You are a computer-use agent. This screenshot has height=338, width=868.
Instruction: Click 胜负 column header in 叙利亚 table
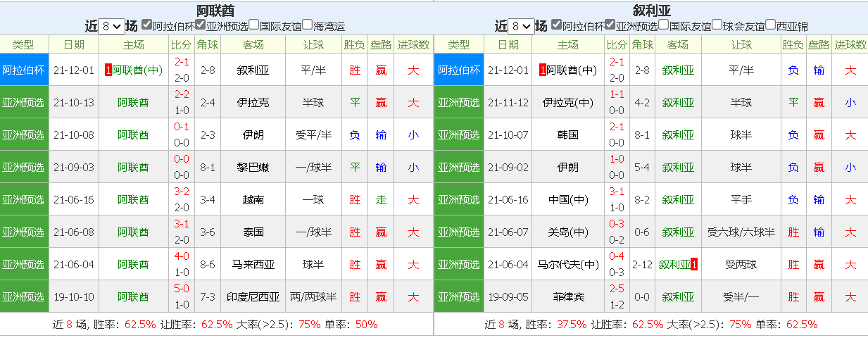coord(793,44)
